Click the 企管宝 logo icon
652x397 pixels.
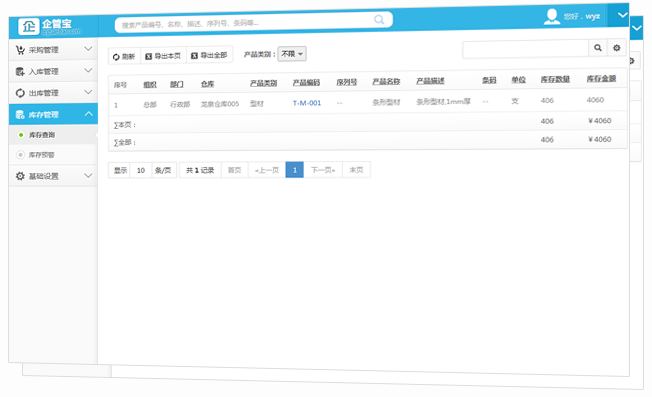pos(29,27)
